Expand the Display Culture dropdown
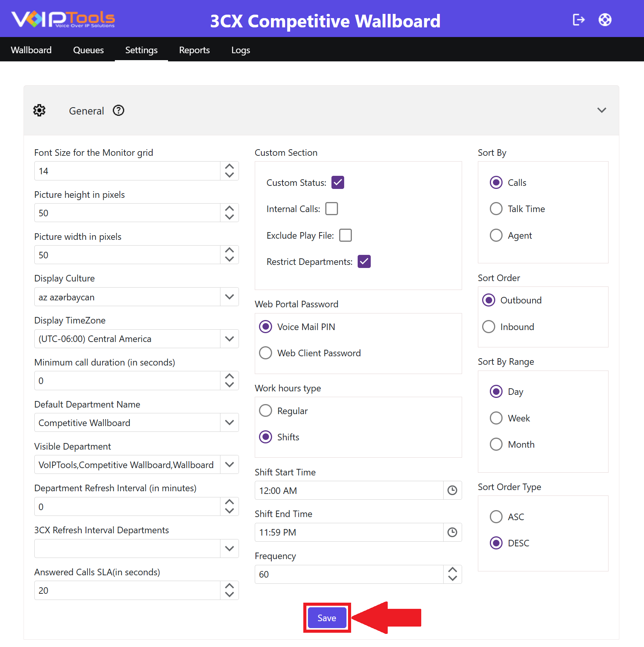The height and width of the screenshot is (647, 644). (x=229, y=297)
